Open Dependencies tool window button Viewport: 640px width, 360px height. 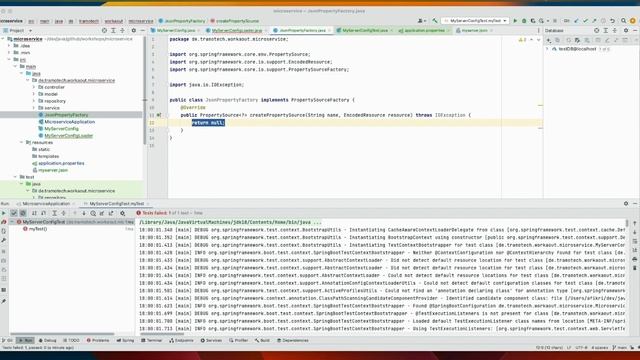coord(293,340)
